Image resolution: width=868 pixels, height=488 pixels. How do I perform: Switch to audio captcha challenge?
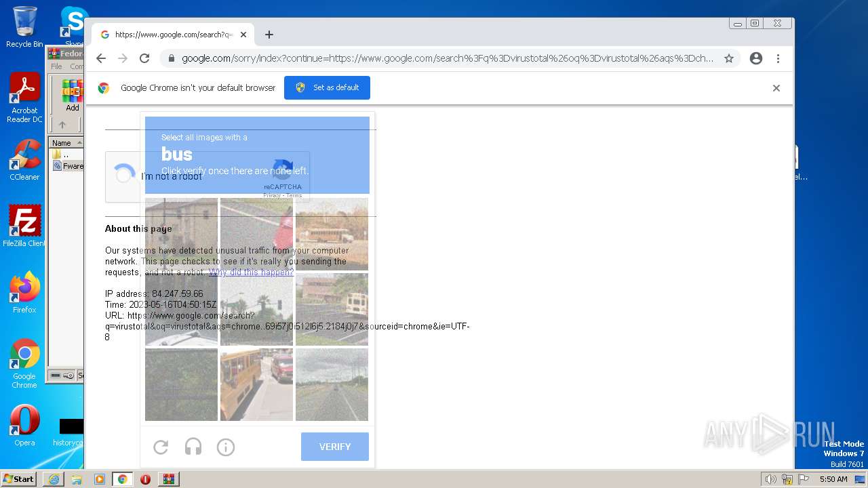tap(193, 447)
